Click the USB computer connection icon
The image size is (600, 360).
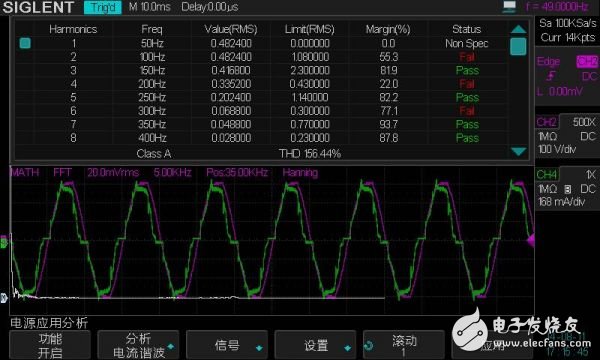click(x=509, y=7)
